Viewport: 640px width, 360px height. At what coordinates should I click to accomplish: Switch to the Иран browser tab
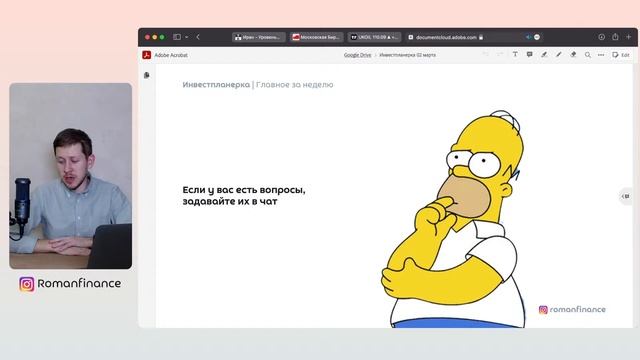click(259, 37)
